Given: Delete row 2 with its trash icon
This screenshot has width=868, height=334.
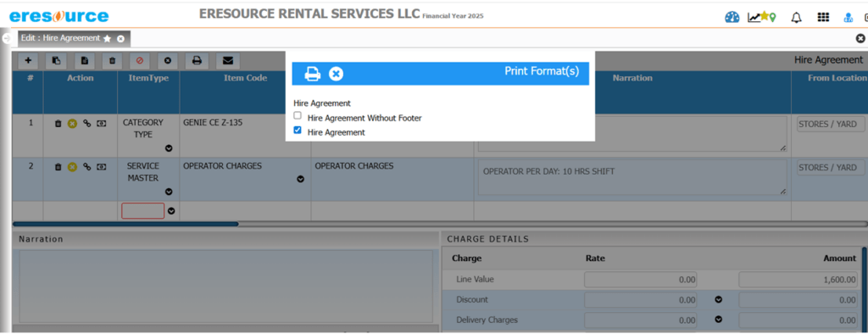Looking at the screenshot, I should click(x=58, y=167).
